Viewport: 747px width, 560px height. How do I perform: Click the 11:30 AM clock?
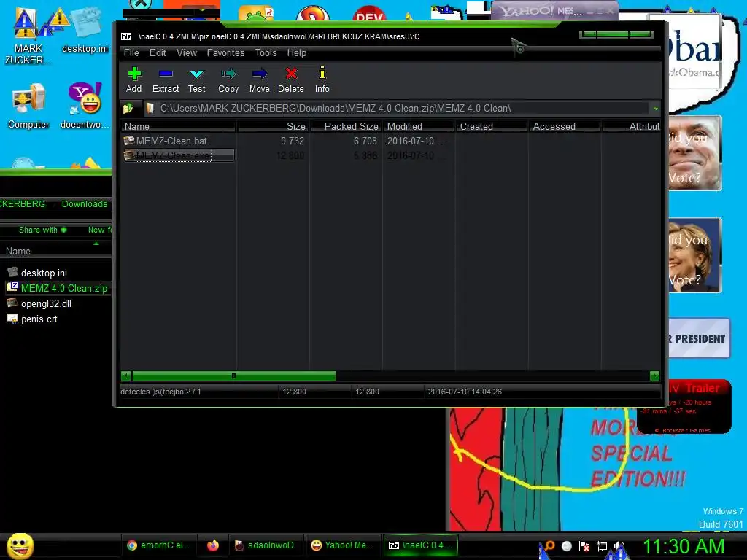(684, 546)
